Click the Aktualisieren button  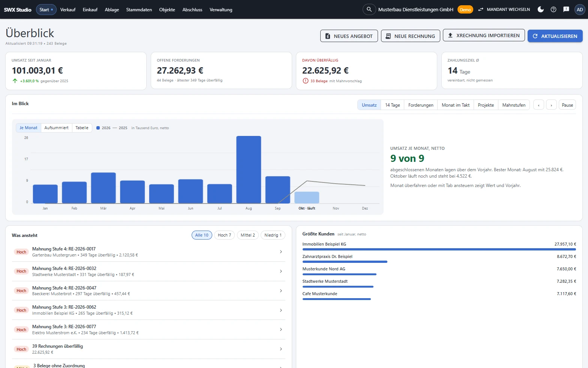pyautogui.click(x=555, y=36)
